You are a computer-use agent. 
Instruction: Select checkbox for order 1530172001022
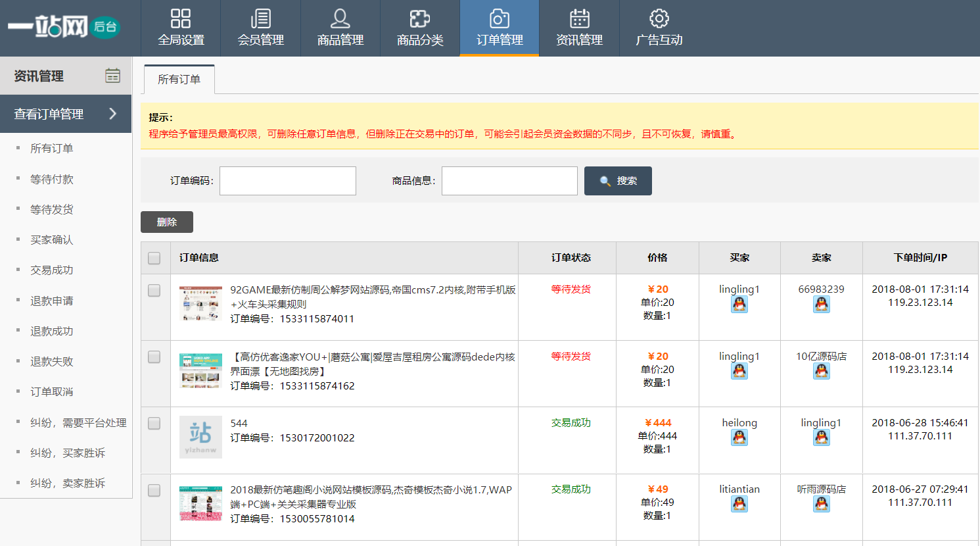[154, 424]
